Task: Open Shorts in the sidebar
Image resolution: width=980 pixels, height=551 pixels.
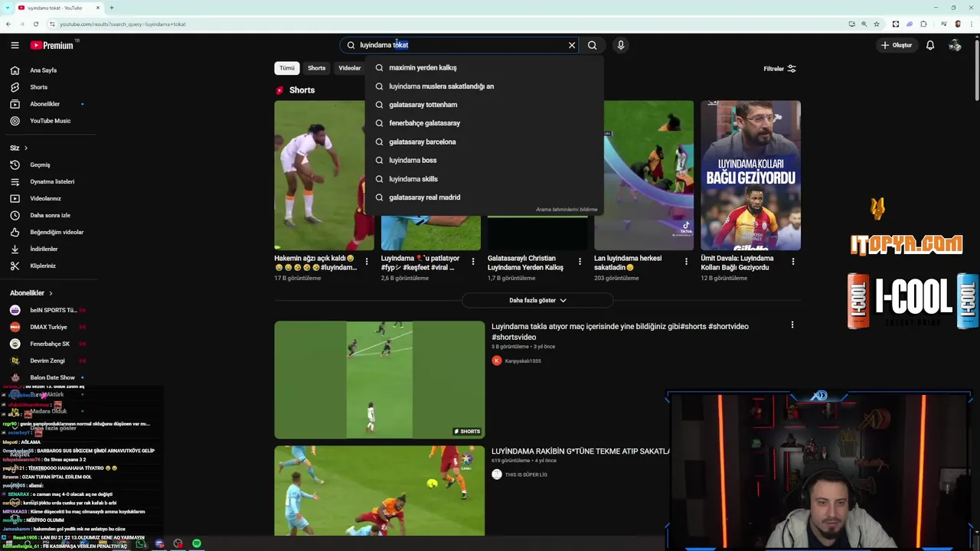Action: click(x=38, y=87)
